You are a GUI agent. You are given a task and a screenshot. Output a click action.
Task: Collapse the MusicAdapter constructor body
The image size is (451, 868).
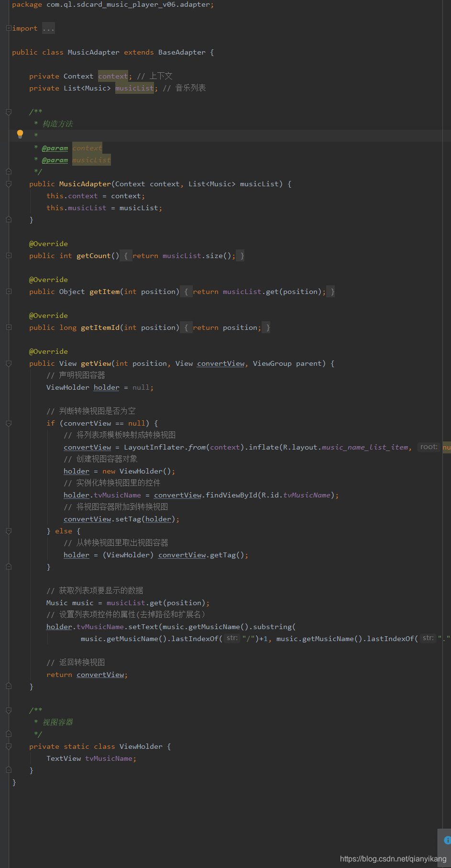(x=9, y=184)
